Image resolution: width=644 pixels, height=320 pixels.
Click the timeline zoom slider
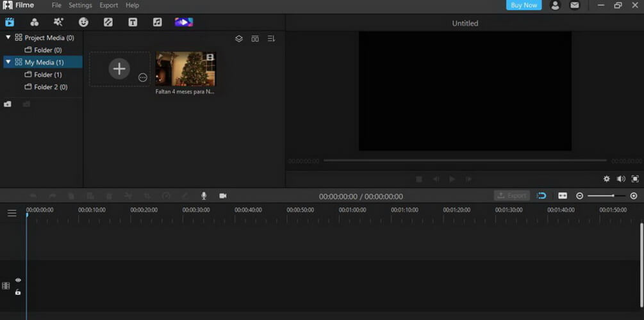606,196
